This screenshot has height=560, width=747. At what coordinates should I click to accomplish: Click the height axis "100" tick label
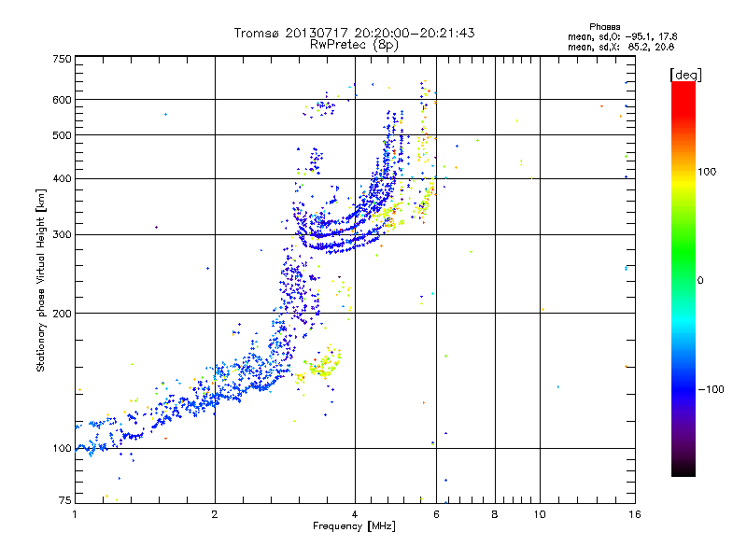point(62,449)
